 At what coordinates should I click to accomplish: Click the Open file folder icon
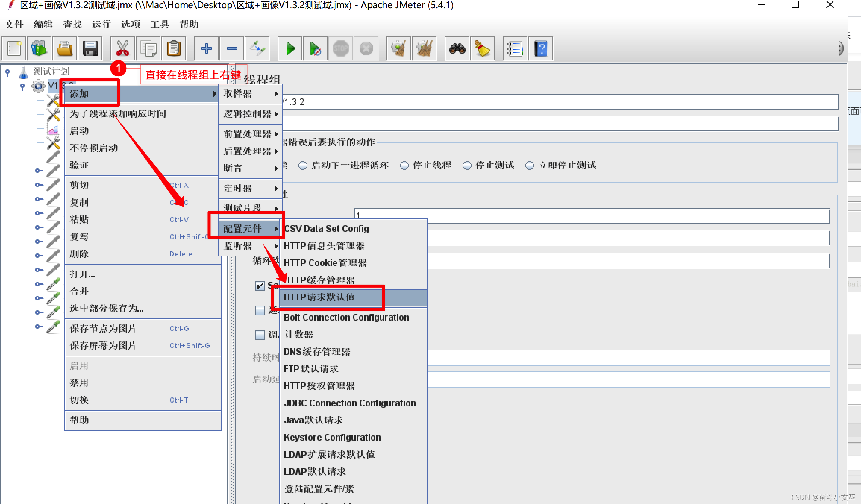65,48
